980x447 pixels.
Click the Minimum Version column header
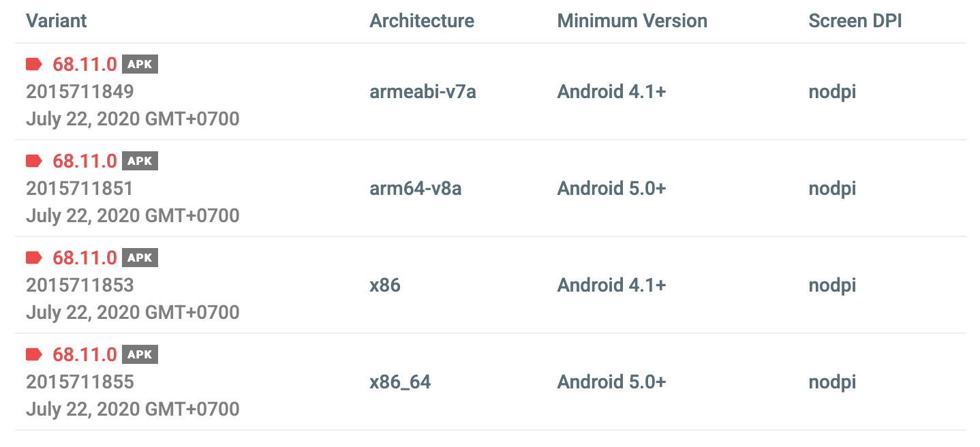click(x=632, y=20)
